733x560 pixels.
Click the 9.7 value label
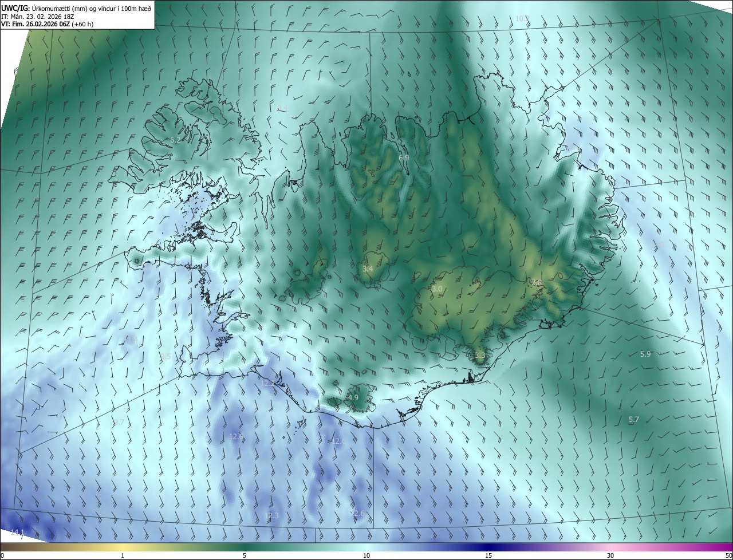(119, 422)
